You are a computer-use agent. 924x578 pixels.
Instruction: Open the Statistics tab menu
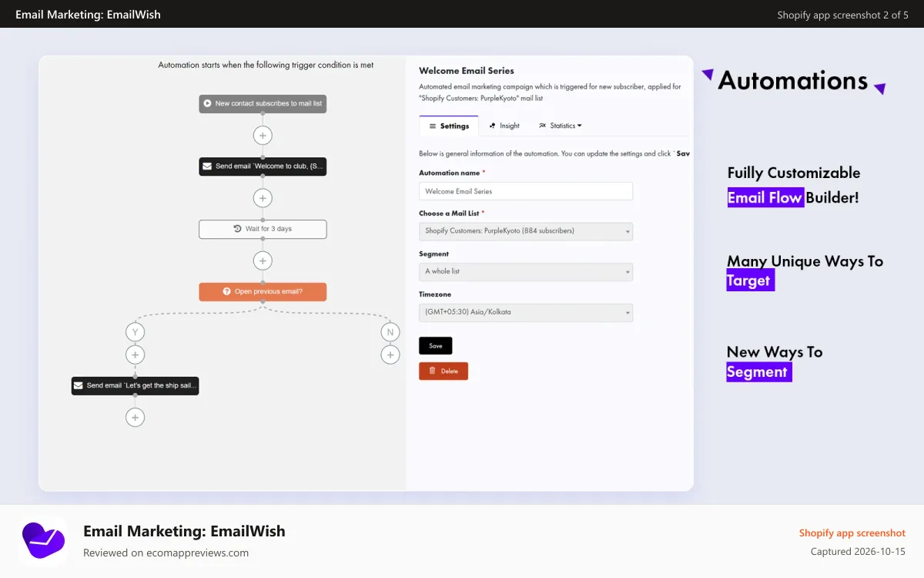coord(560,126)
